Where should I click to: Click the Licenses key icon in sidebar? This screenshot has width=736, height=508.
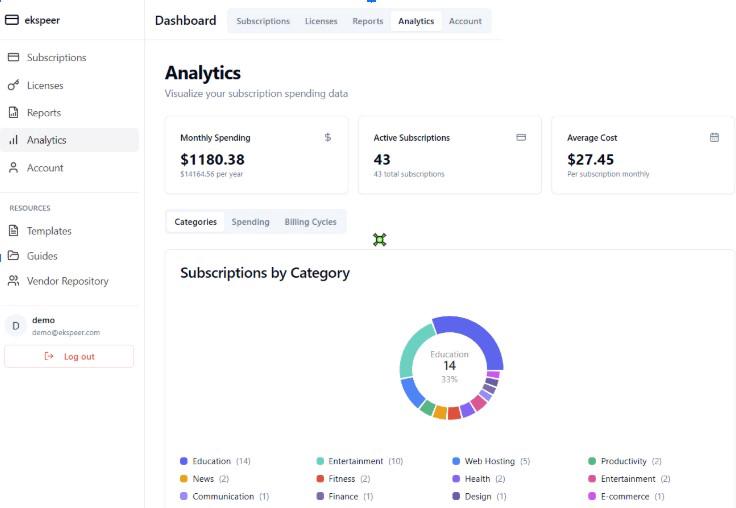[14, 85]
